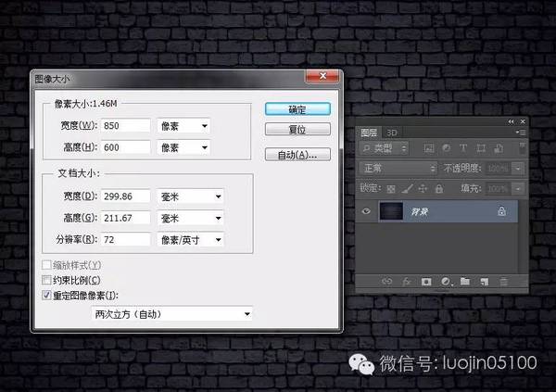Open the 不透明度 opacity slider arrow
Image resolution: width=556 pixels, height=392 pixels.
click(x=518, y=169)
